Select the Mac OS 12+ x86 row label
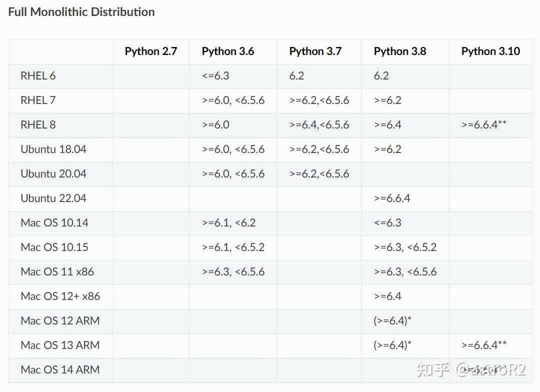Image resolution: width=540 pixels, height=392 pixels. [x=60, y=296]
